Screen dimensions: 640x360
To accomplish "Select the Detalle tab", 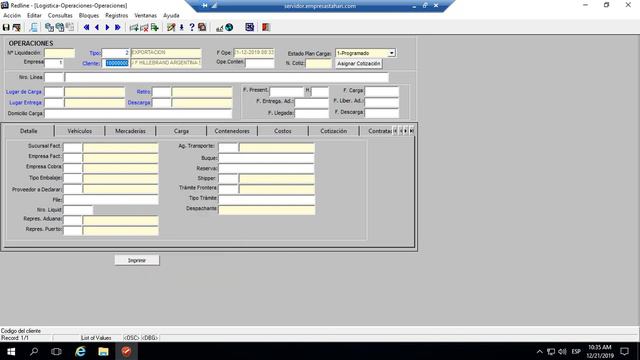I will pyautogui.click(x=29, y=131).
